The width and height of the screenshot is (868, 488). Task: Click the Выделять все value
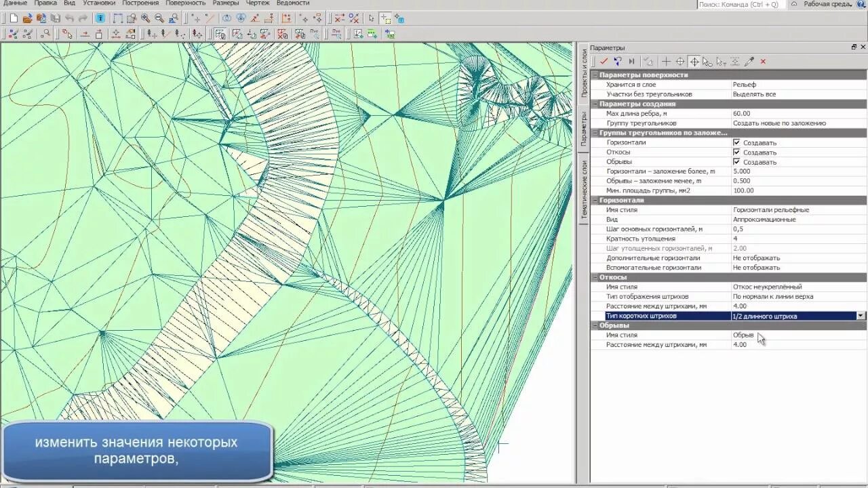pyautogui.click(x=754, y=94)
